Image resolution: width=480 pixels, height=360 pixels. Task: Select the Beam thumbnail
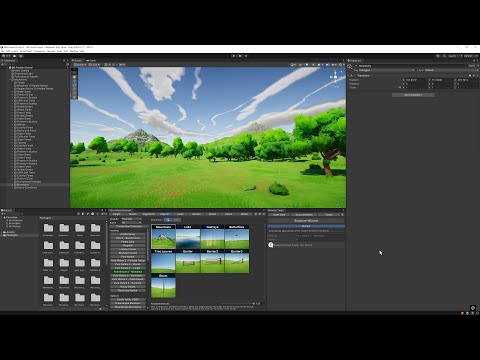click(163, 285)
